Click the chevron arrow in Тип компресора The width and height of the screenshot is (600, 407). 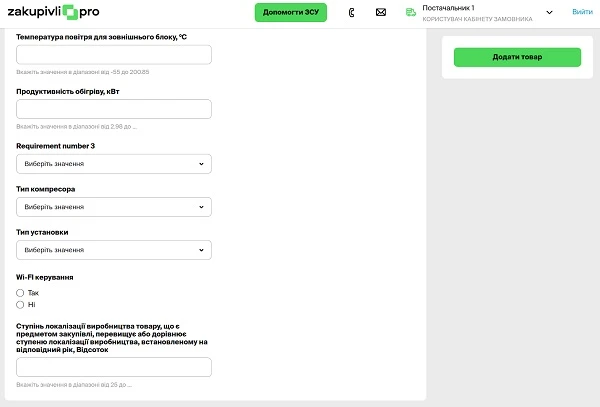point(201,207)
